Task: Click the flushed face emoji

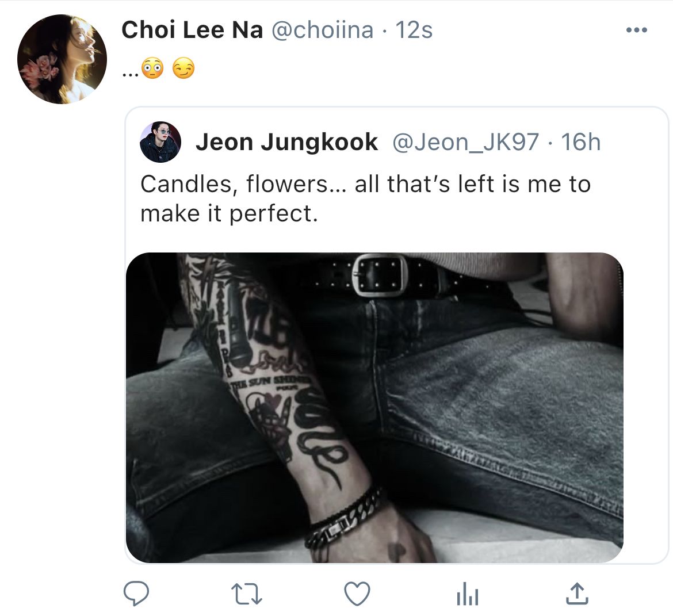Action: [x=152, y=70]
